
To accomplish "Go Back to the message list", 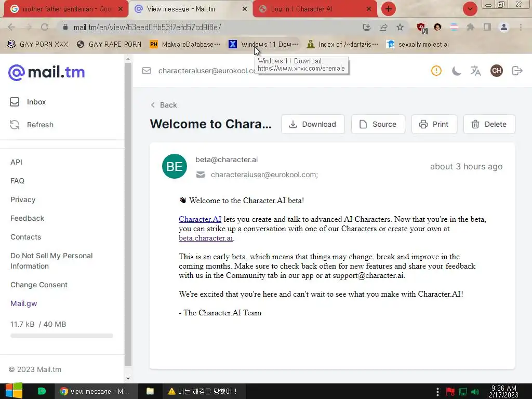I will pyautogui.click(x=164, y=105).
